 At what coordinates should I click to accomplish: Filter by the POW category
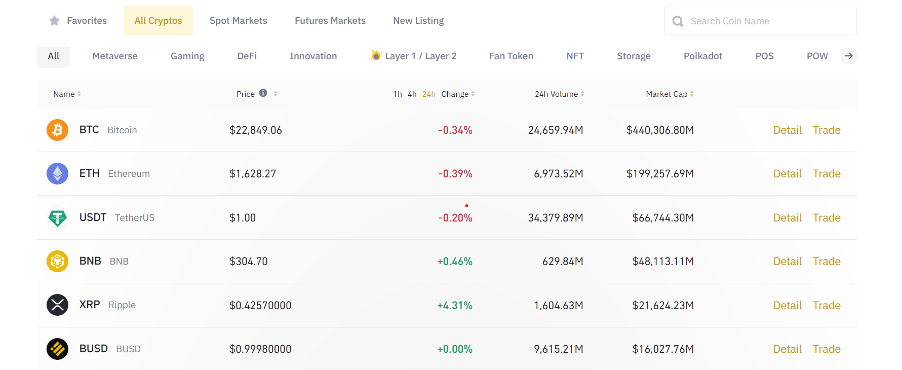pos(817,56)
